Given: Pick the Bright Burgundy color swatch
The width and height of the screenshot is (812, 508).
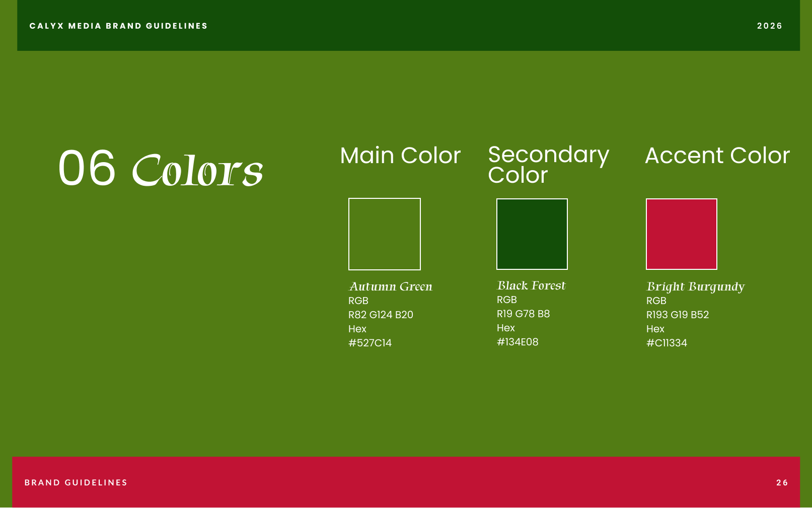Looking at the screenshot, I should [682, 234].
